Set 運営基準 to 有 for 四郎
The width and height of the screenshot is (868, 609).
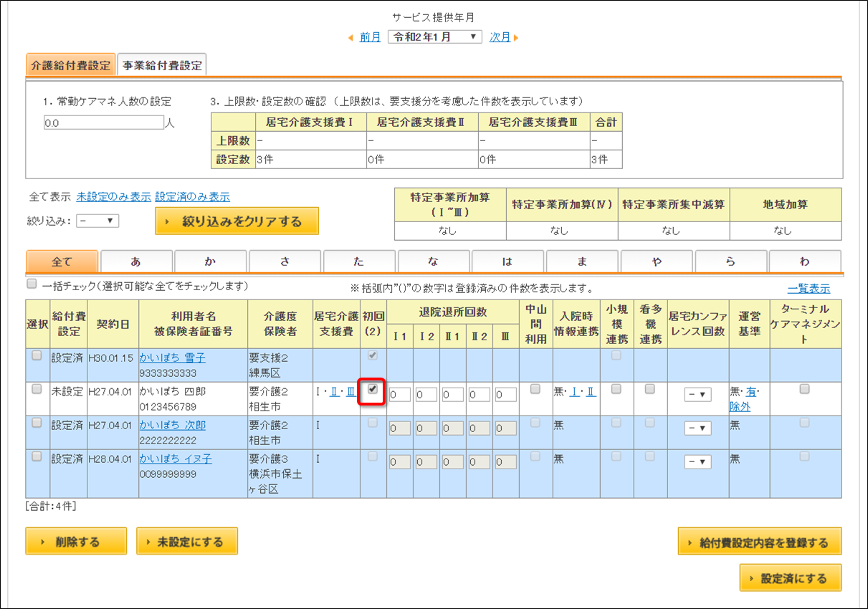coord(751,392)
